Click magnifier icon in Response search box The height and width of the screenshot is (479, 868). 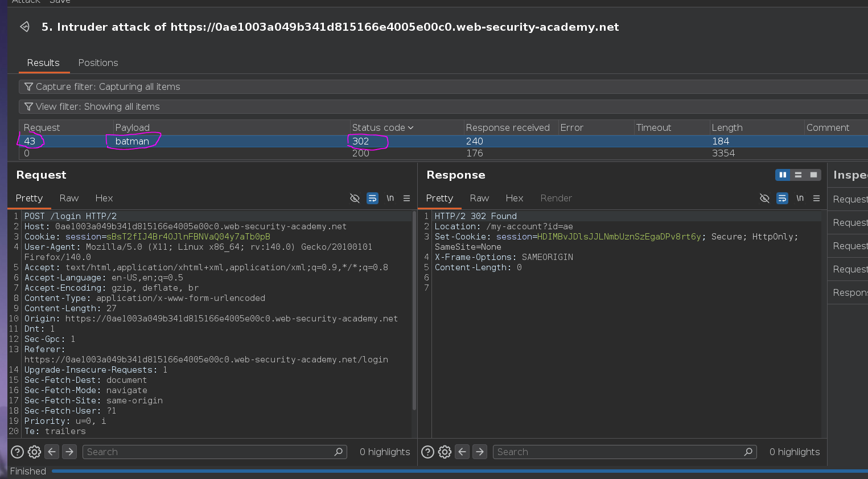[748, 452]
